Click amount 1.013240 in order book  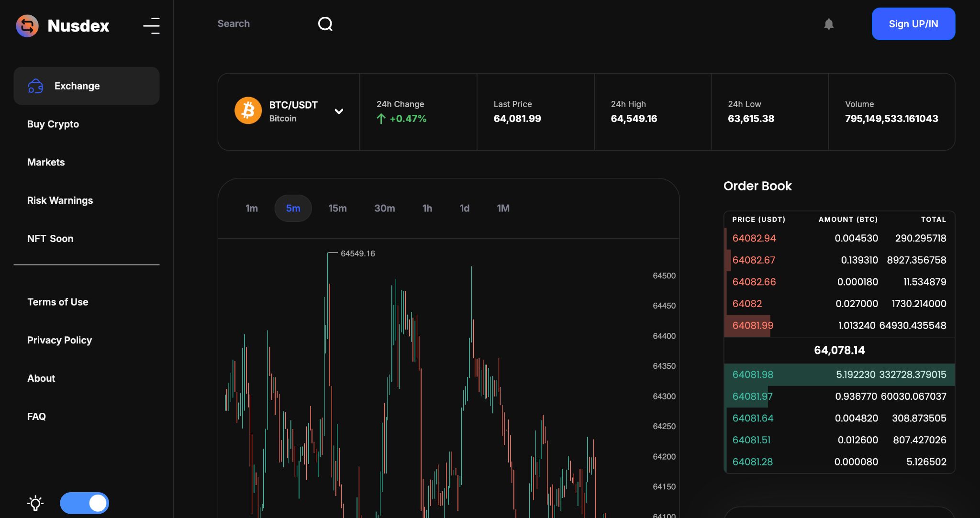point(857,326)
